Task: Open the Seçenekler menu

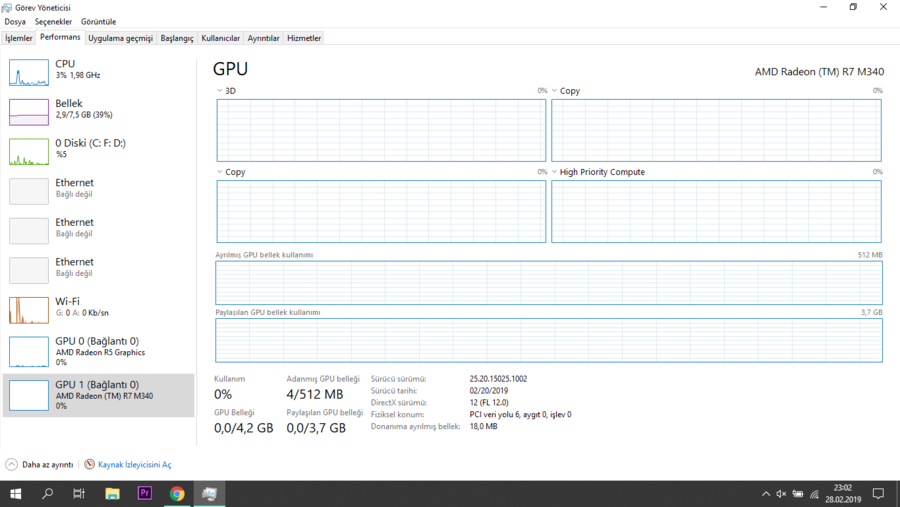Action: click(53, 22)
